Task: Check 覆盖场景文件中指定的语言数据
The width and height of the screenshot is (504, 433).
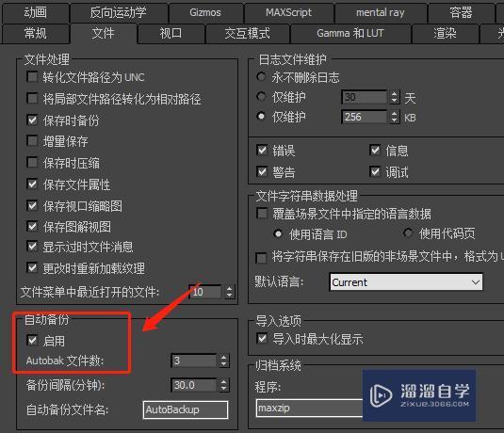Action: [262, 214]
